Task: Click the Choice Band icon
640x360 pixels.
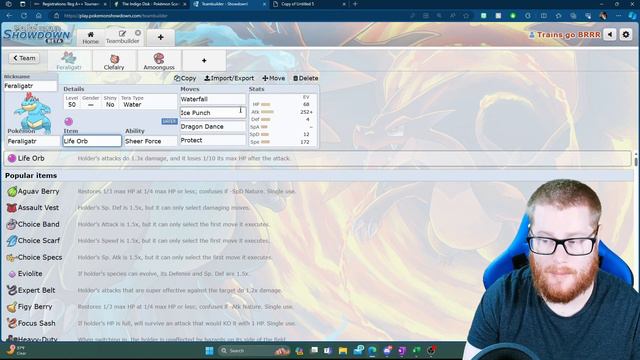Action: pos(12,224)
